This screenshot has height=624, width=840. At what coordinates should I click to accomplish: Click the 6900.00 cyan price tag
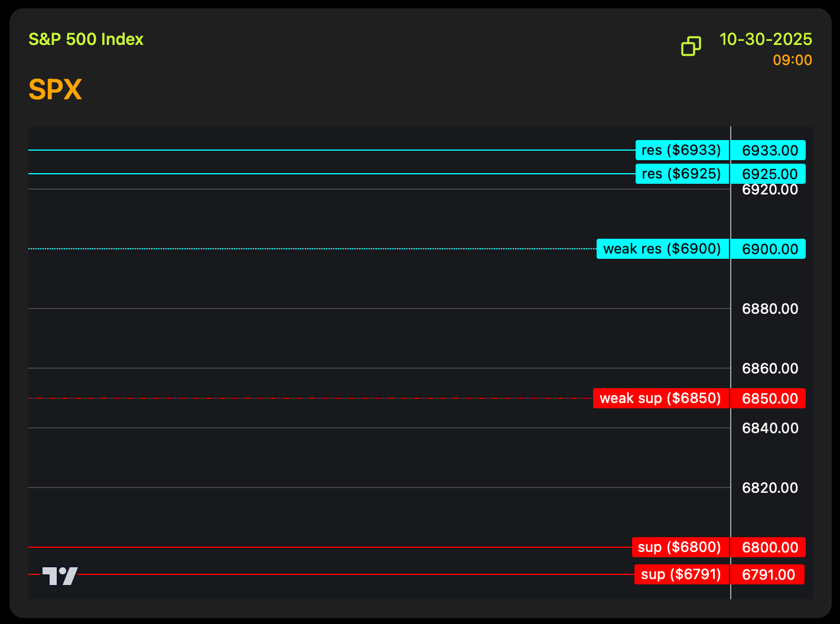coord(769,249)
